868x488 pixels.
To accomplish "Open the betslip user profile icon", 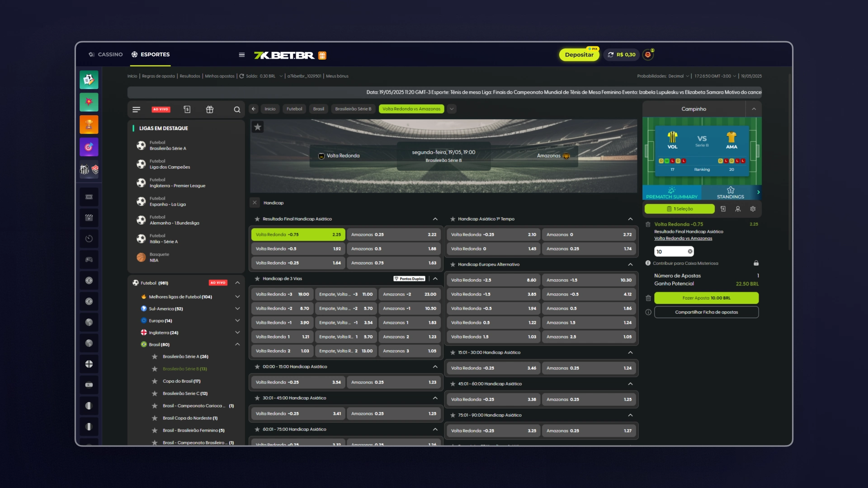I will pyautogui.click(x=738, y=209).
